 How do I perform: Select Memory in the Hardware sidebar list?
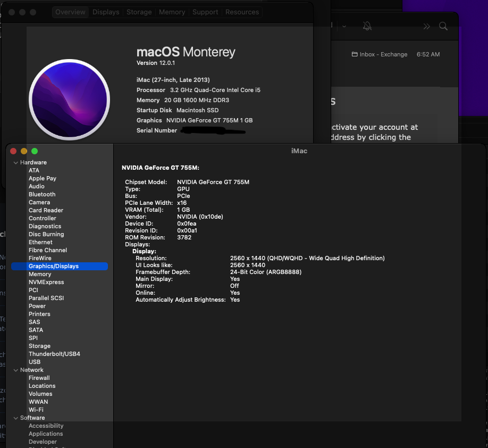click(40, 274)
